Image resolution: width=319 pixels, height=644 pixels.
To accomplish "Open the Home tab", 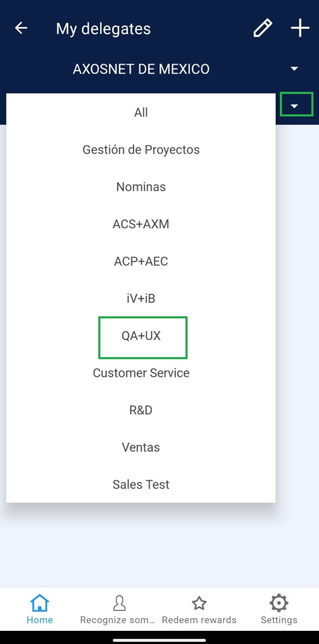I will pyautogui.click(x=40, y=609).
